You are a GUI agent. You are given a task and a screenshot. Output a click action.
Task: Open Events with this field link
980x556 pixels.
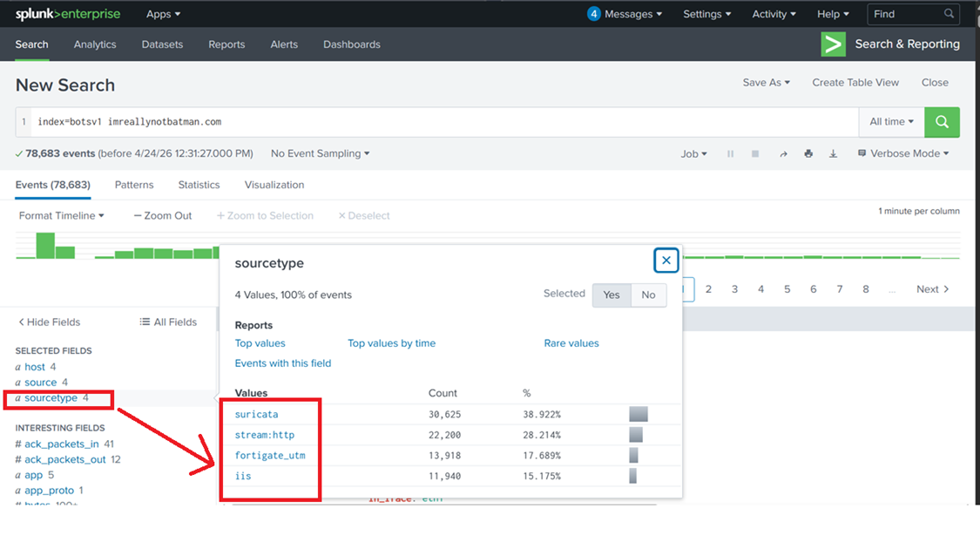click(x=283, y=363)
